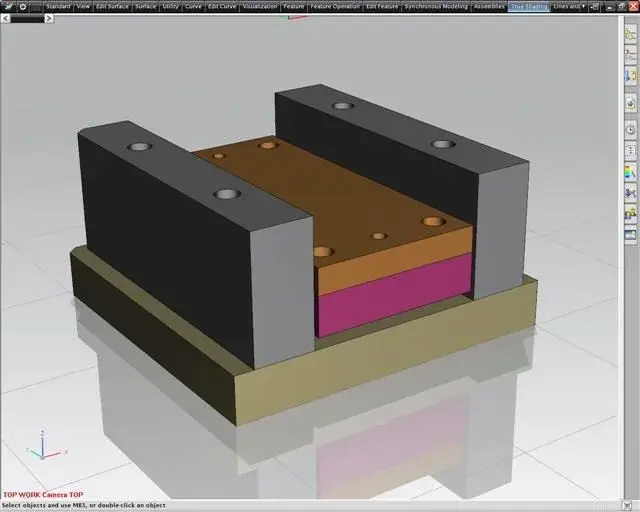Click the right scroll arrow under toolbar
This screenshot has width=640, height=512.
pos(49,18)
